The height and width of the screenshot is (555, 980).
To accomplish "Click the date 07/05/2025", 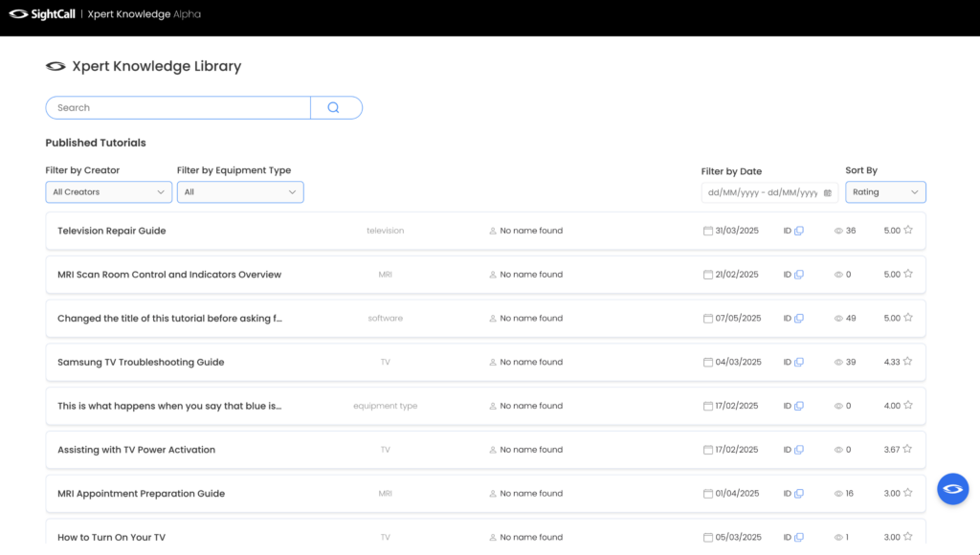I will pos(738,318).
